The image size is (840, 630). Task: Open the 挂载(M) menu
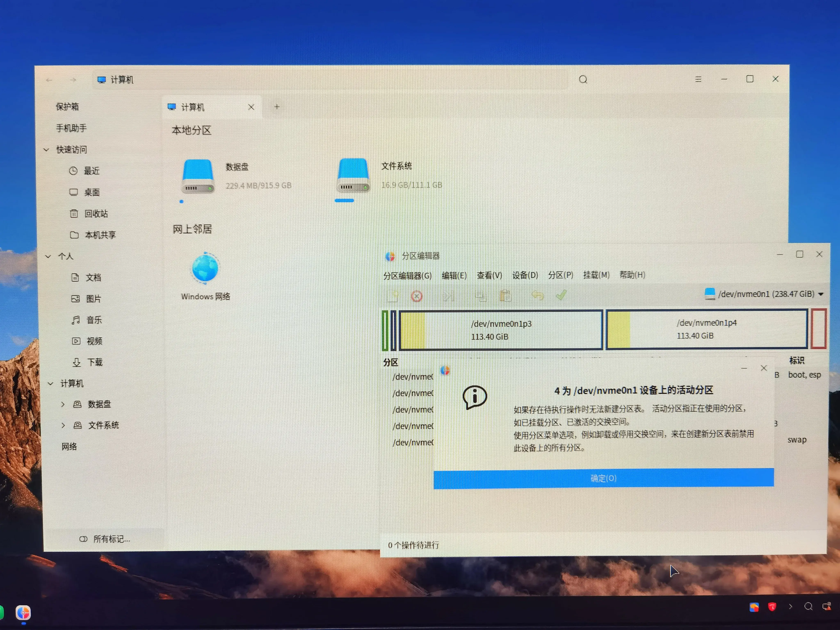(x=596, y=275)
